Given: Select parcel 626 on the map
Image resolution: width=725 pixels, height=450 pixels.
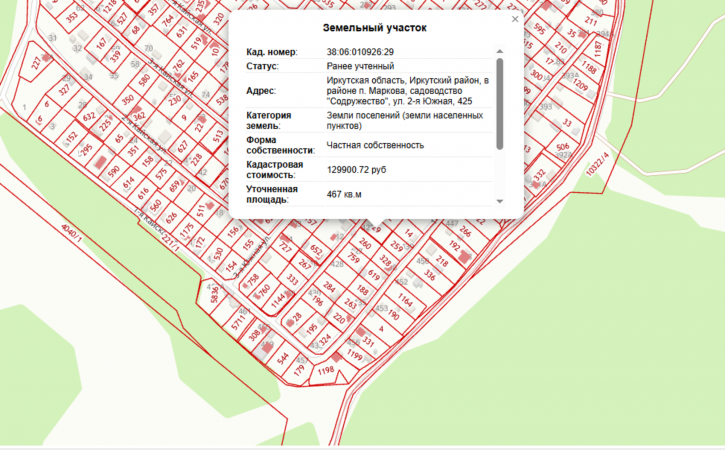Looking at the screenshot, I should tap(172, 218).
